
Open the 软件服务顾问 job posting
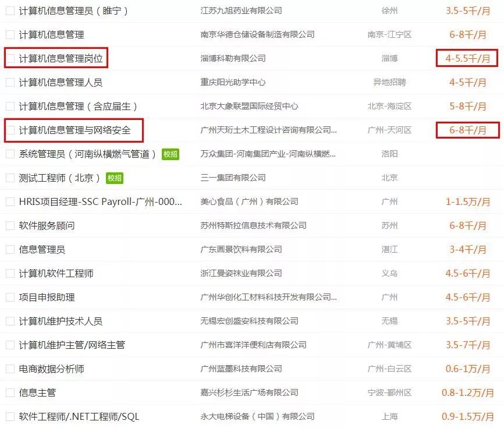47,225
